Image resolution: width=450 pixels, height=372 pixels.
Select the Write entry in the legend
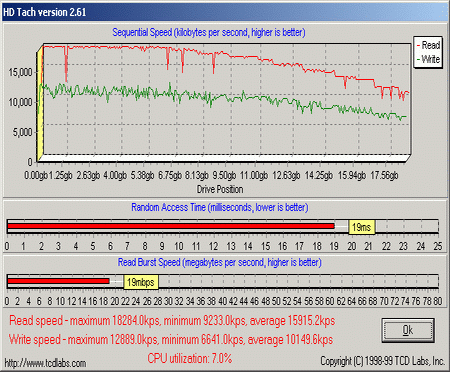pos(428,59)
